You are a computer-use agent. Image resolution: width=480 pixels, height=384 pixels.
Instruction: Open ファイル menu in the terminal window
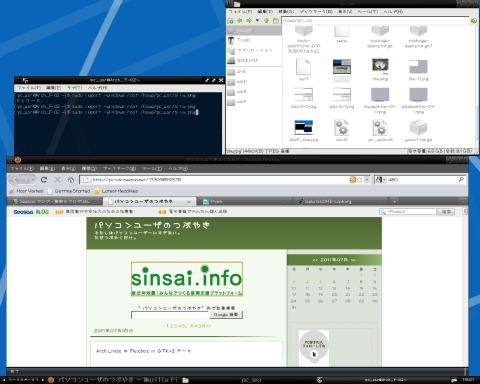[29, 88]
